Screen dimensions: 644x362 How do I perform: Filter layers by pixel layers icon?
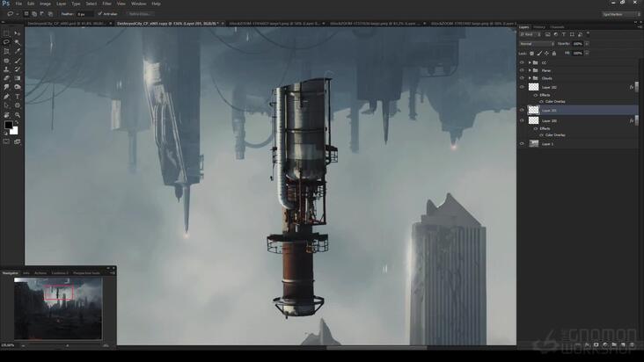tap(547, 34)
